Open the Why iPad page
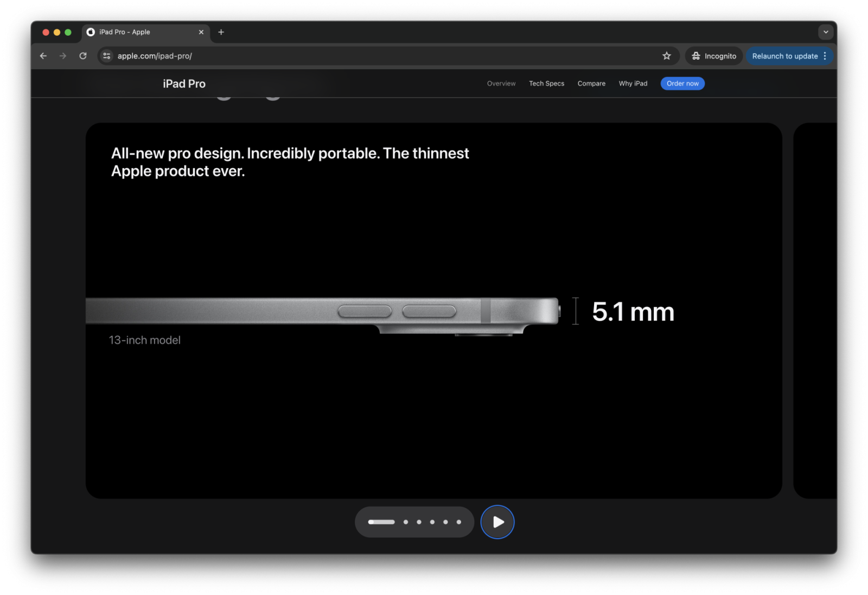This screenshot has width=868, height=595. tap(633, 84)
